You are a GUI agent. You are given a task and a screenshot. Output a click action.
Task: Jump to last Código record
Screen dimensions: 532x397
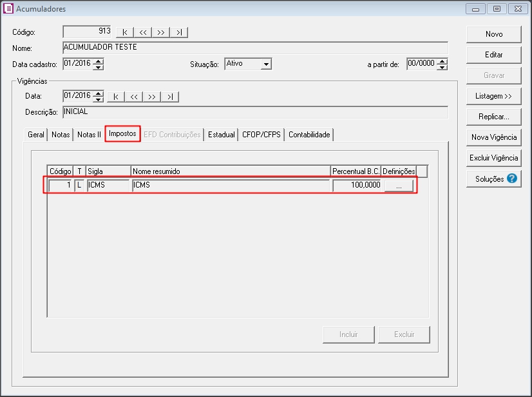pyautogui.click(x=179, y=32)
